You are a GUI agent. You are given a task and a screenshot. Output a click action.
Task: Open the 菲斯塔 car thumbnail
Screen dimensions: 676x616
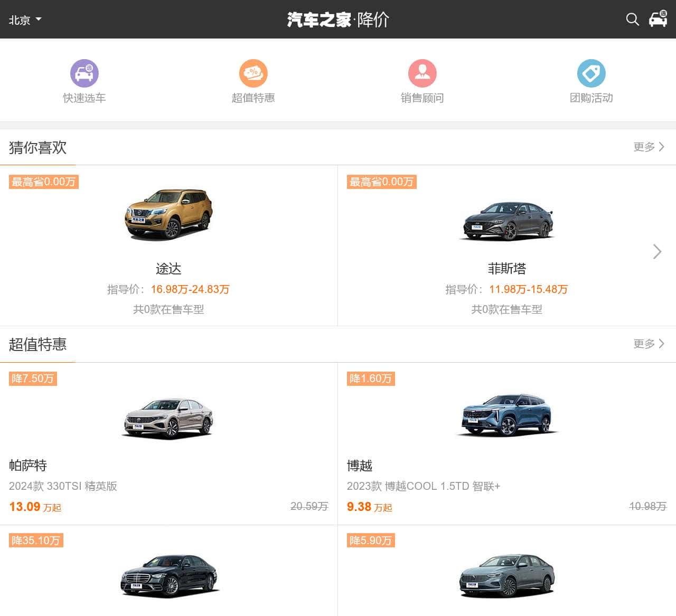507,221
